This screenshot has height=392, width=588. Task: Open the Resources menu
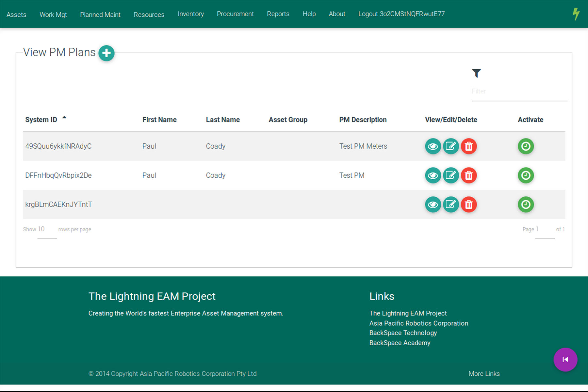pyautogui.click(x=149, y=15)
